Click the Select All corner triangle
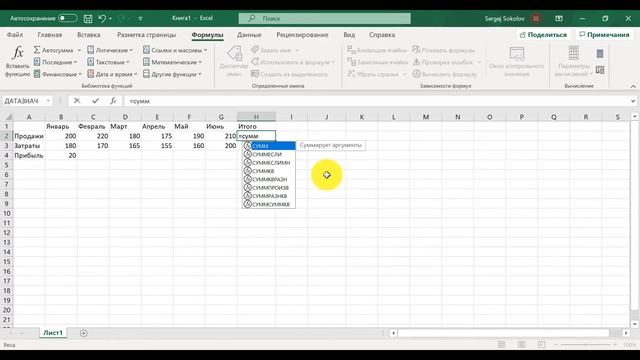This screenshot has height=360, width=640. 7,117
